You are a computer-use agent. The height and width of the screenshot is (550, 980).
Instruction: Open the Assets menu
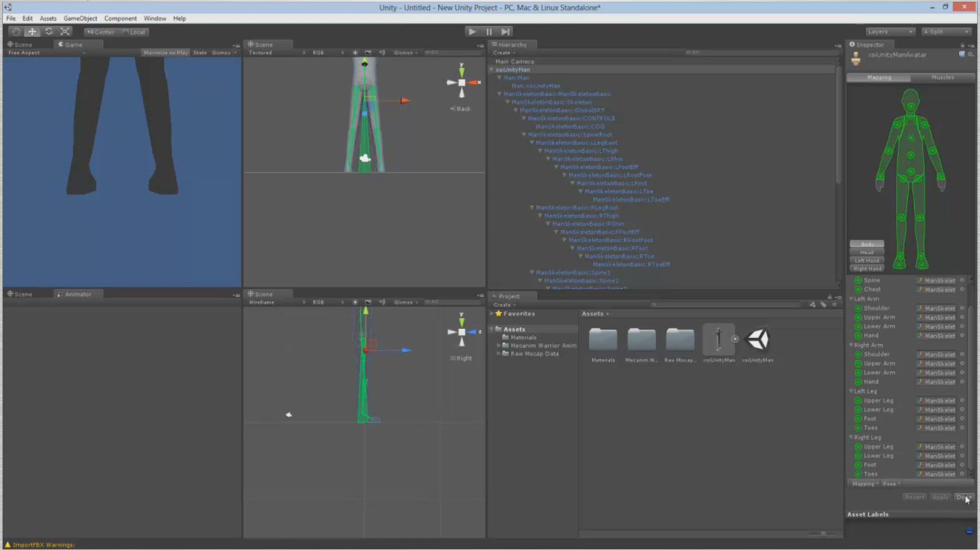[48, 18]
